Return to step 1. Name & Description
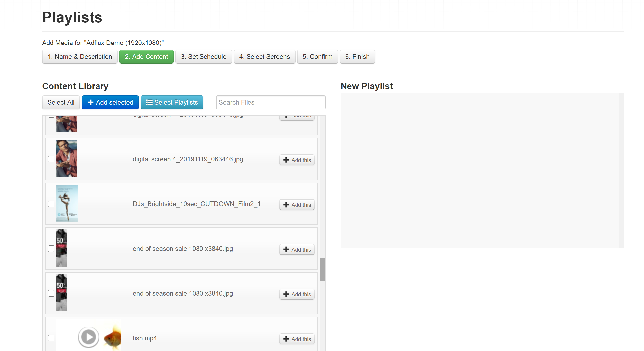644x351 pixels. (80, 57)
